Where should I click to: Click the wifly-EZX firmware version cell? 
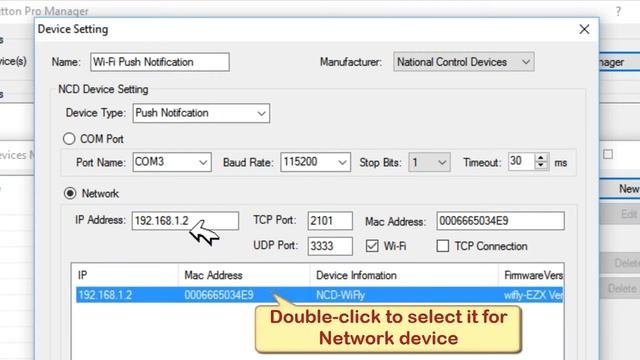533,295
